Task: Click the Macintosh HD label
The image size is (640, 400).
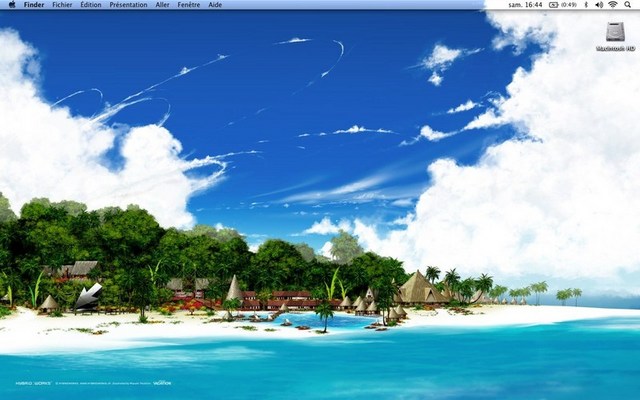Action: pyautogui.click(x=615, y=49)
